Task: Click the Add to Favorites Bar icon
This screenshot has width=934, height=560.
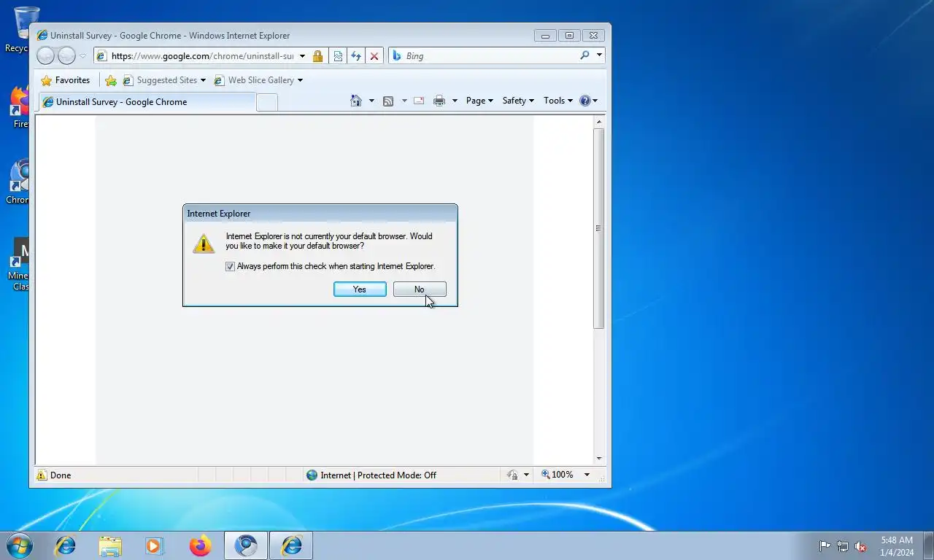Action: click(111, 80)
